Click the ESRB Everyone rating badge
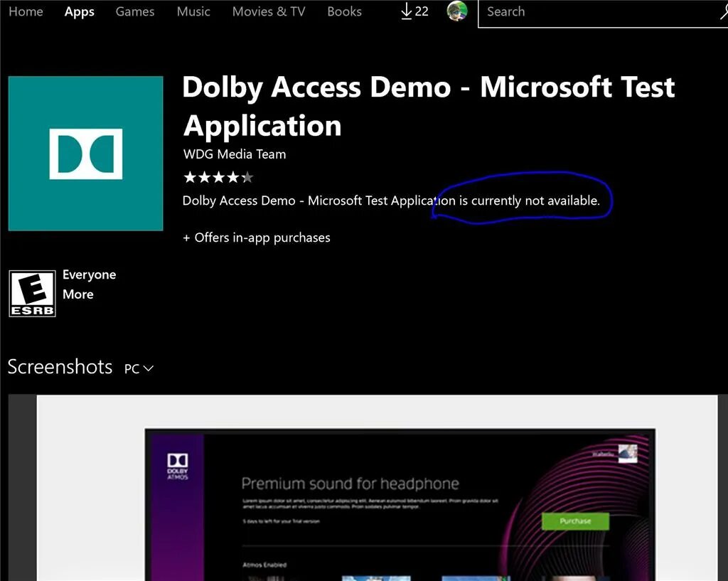Screen dimensions: 728x581 point(32,294)
